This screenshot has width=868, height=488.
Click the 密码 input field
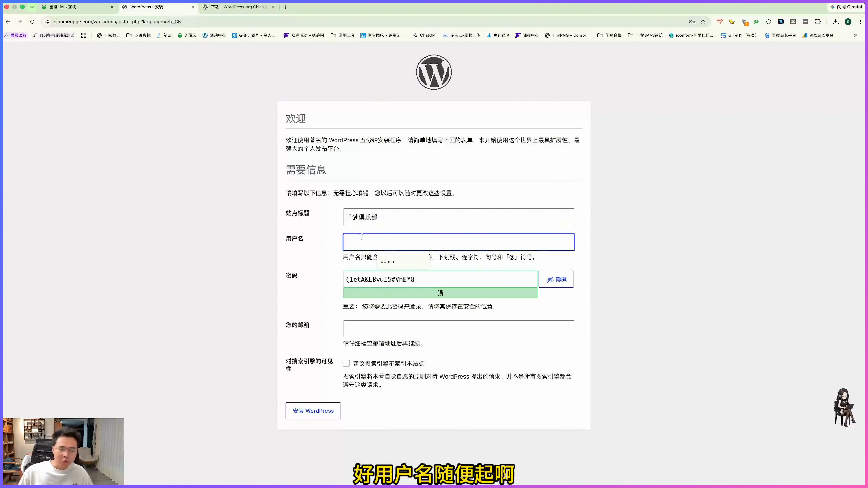click(440, 279)
